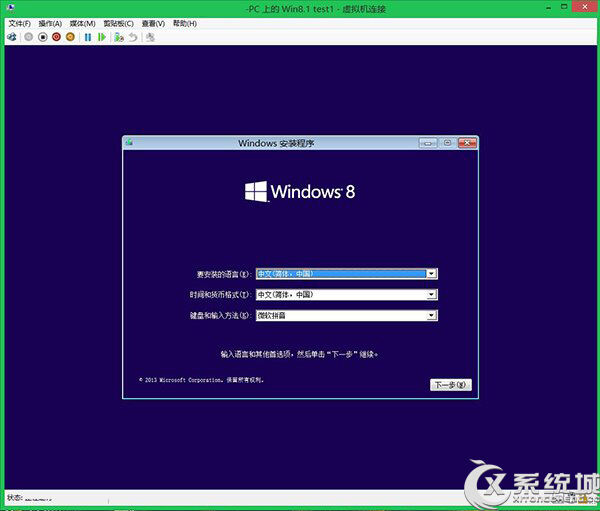The width and height of the screenshot is (600, 511).
Task: Open the 帮助(H) menu
Action: [x=185, y=24]
